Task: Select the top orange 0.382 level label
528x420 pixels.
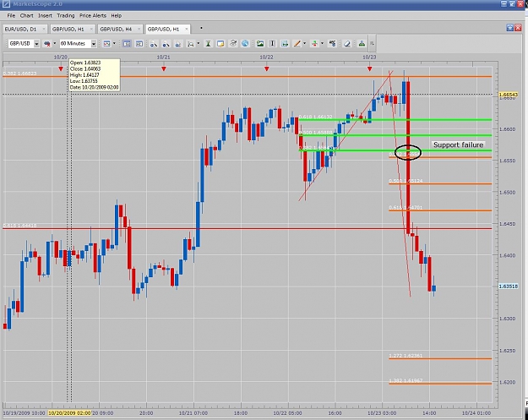Action: [20, 74]
